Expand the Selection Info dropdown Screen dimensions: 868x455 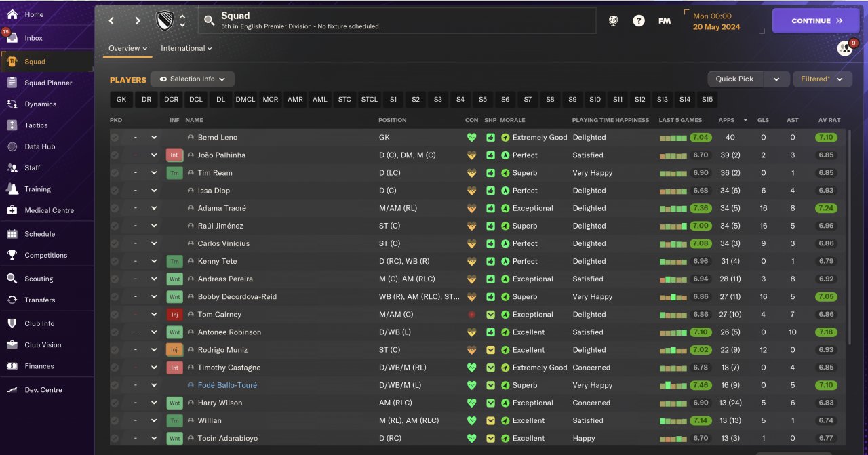tap(193, 79)
